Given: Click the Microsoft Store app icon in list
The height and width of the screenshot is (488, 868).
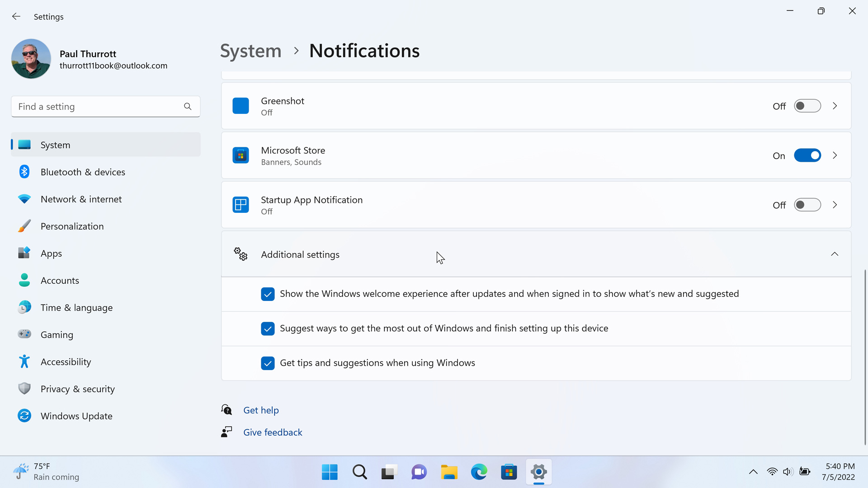Looking at the screenshot, I should click(241, 155).
